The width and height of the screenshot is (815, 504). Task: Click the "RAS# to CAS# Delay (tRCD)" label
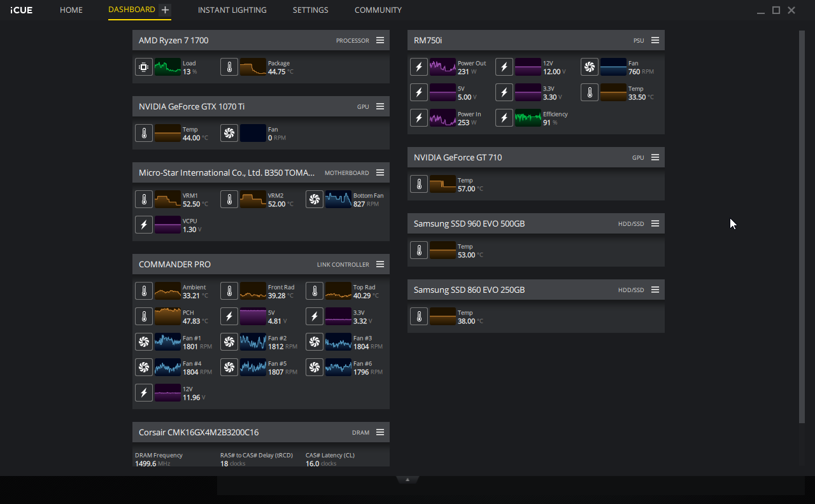point(257,455)
